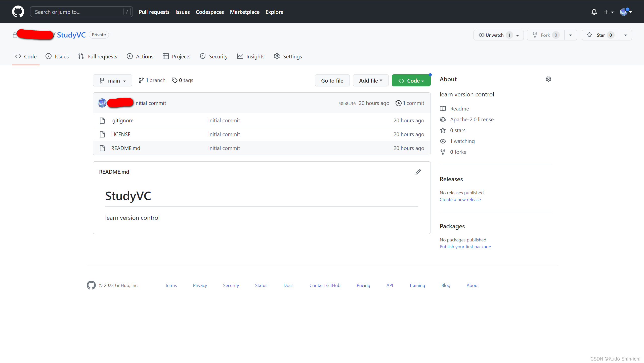Open the LICENSE file

click(121, 134)
